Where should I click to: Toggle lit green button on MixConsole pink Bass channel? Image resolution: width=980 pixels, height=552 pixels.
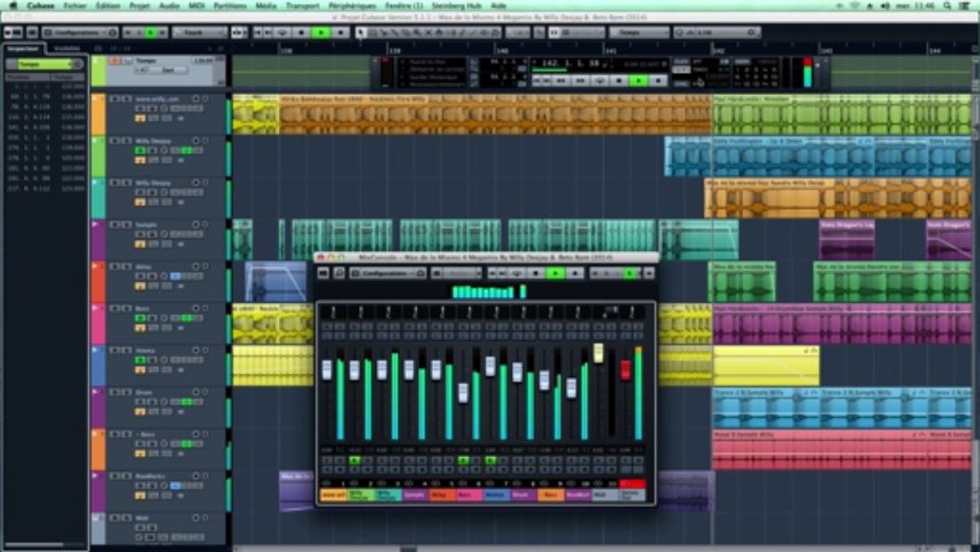464,460
